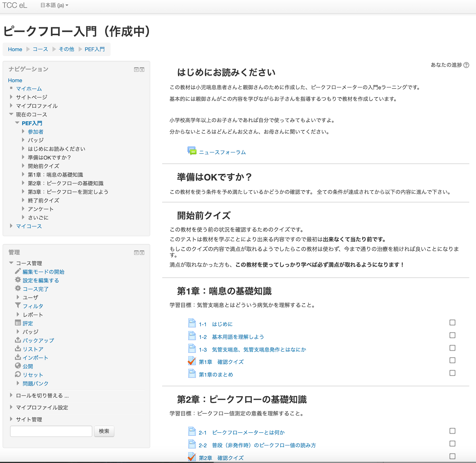The height and width of the screenshot is (463, 476).
Task: Open その他 in the breadcrumb trail
Action: click(66, 49)
